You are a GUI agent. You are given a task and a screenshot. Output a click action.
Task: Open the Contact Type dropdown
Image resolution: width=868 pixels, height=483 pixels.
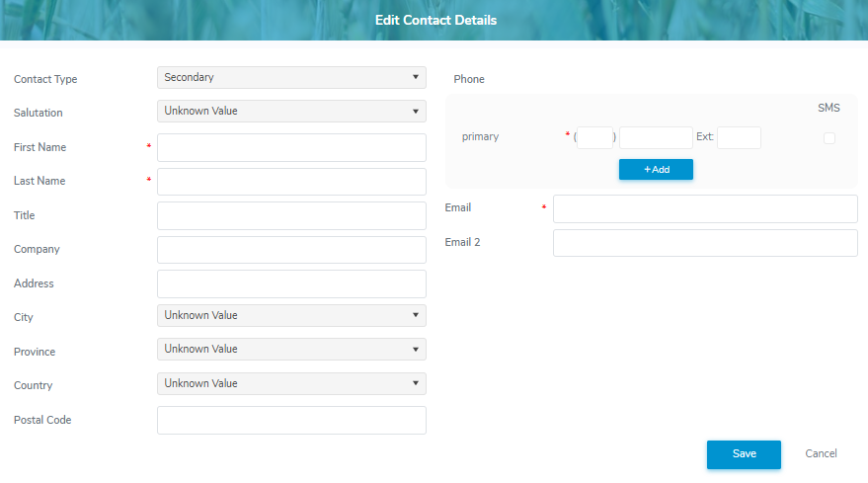click(x=291, y=77)
